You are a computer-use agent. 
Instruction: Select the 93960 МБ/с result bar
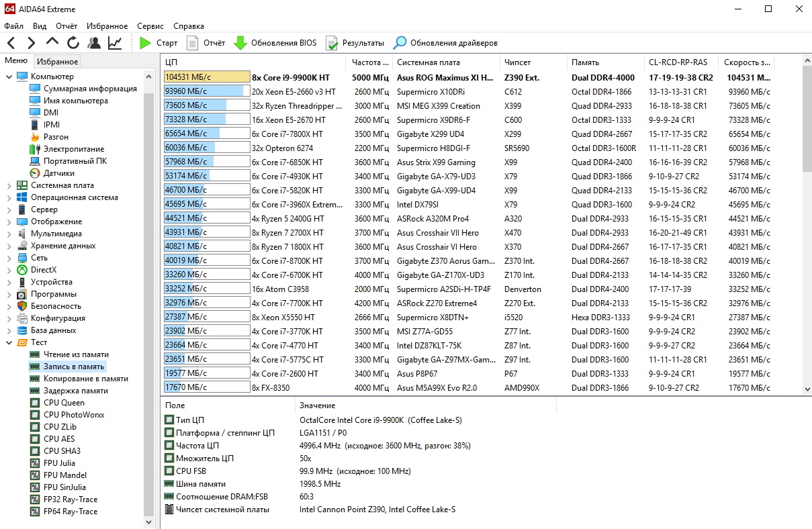tap(206, 91)
